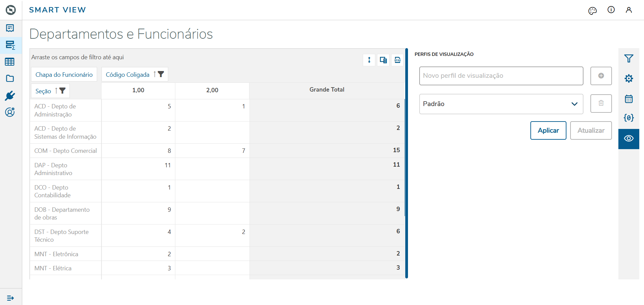Image resolution: width=644 pixels, height=305 pixels.
Task: Toggle the eye visualization profiles panel
Action: click(x=629, y=139)
